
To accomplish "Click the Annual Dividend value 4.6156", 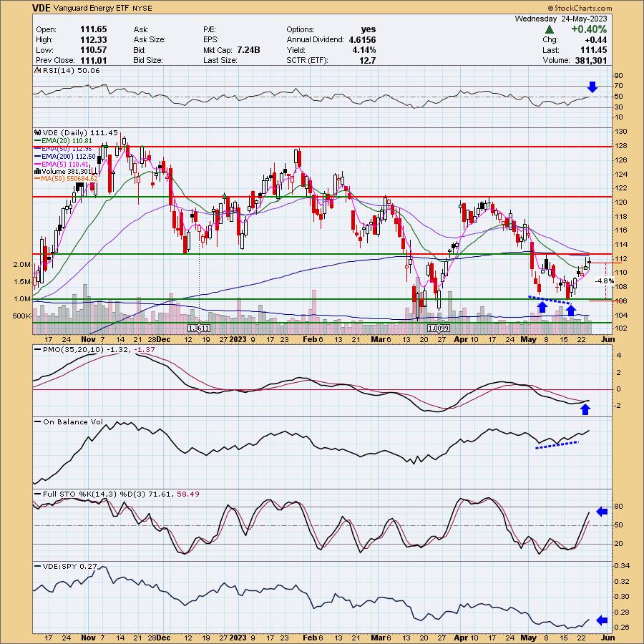I will 362,40.
